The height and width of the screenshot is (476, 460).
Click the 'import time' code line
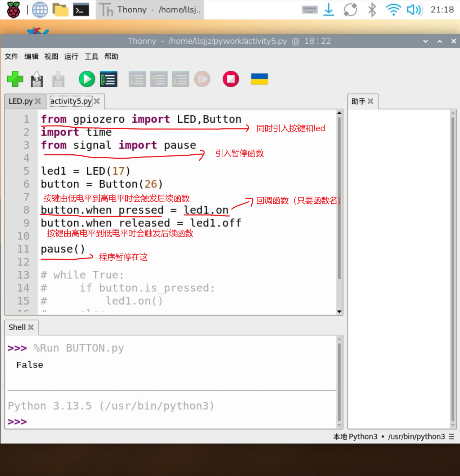(x=76, y=132)
